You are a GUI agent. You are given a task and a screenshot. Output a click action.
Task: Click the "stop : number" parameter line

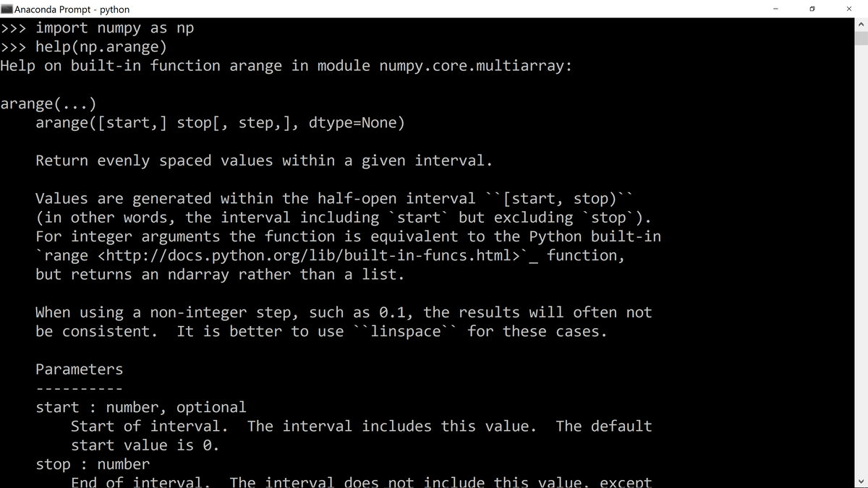[93, 464]
